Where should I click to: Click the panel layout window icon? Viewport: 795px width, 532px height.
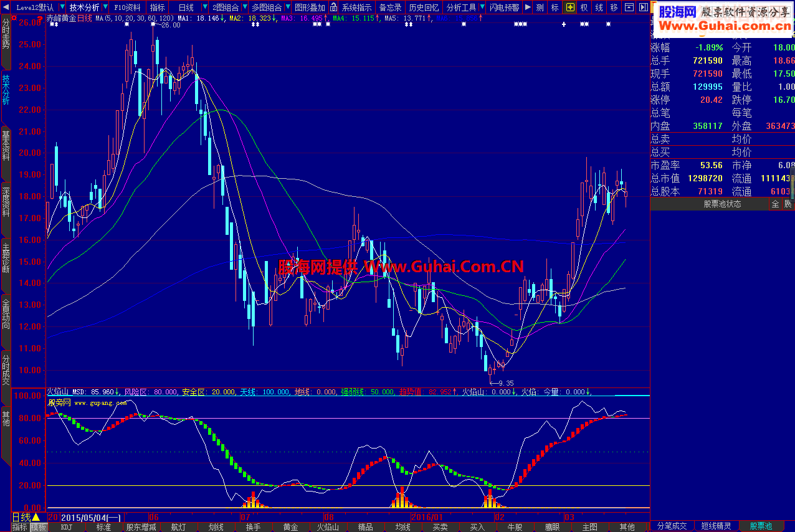(629, 7)
